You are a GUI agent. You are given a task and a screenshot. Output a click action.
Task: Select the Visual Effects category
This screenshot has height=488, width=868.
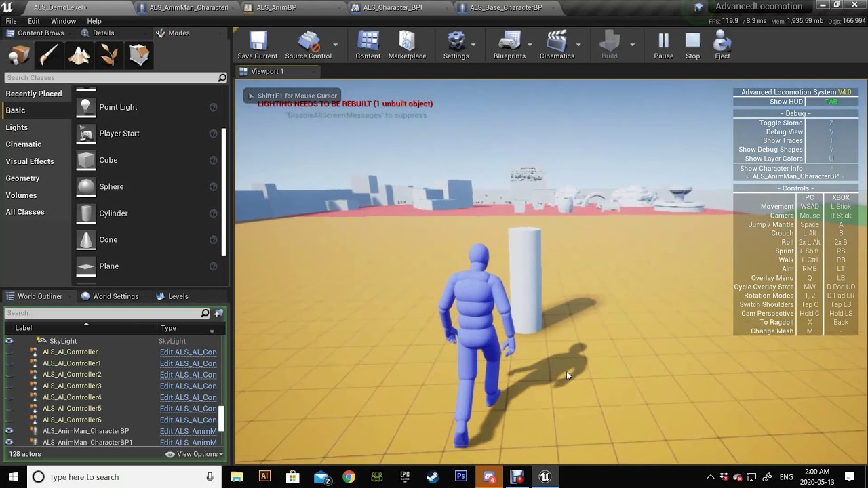(x=30, y=161)
